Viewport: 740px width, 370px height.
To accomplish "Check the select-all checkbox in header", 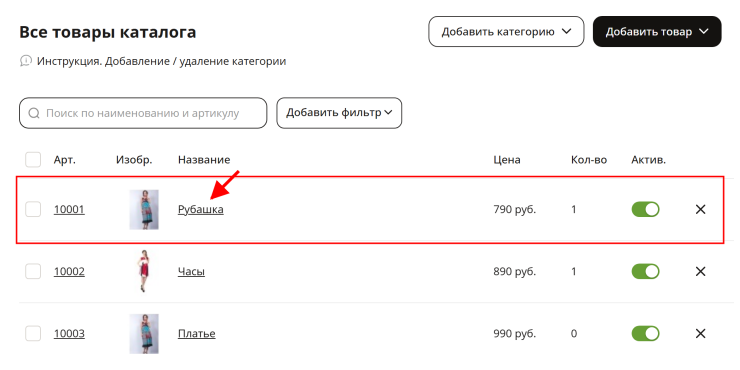I will (x=33, y=160).
